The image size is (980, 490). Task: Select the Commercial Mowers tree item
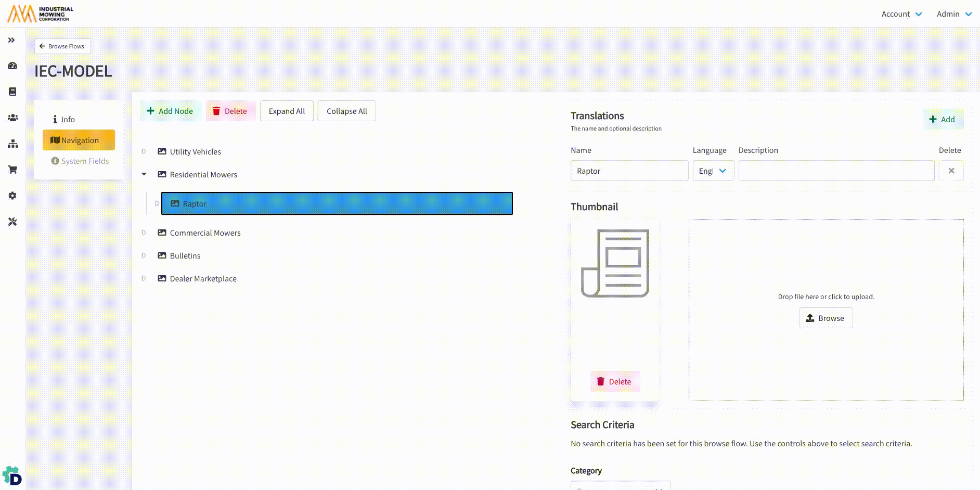[x=205, y=233]
